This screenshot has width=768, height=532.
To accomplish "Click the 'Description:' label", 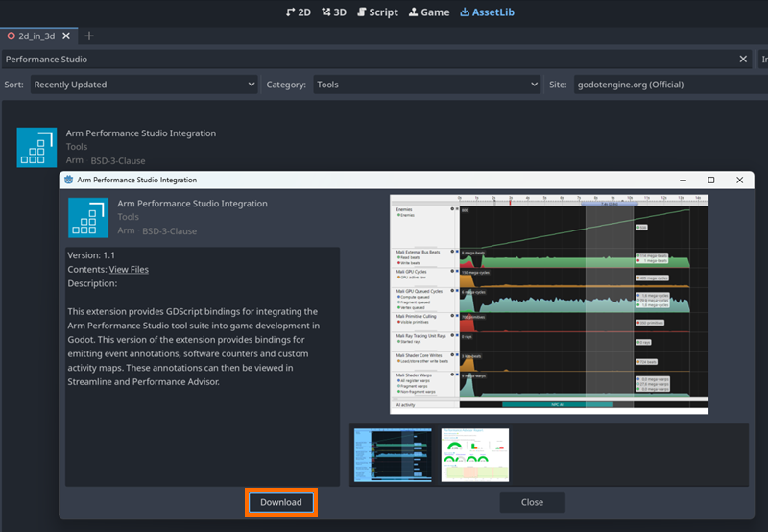I will [92, 283].
